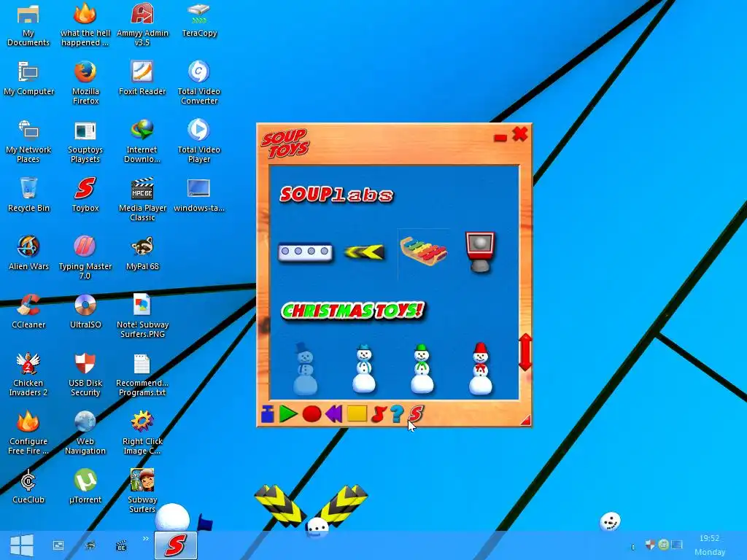
Task: Select the faded blue snowman toy
Action: [305, 368]
